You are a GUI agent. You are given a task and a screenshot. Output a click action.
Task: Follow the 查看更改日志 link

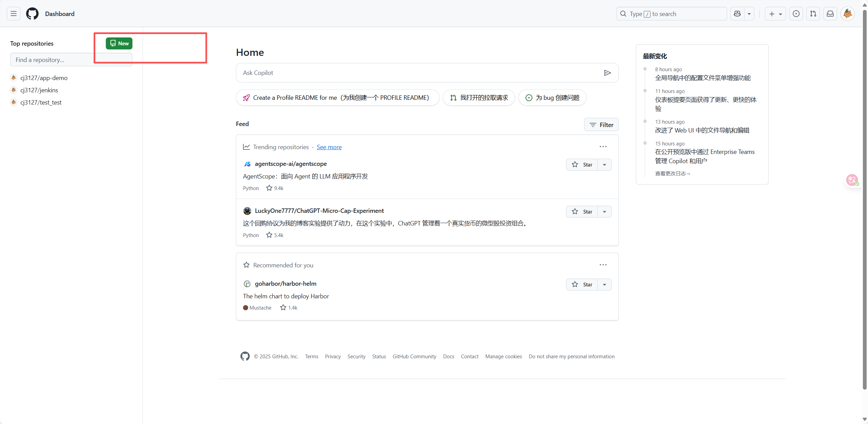pyautogui.click(x=673, y=174)
